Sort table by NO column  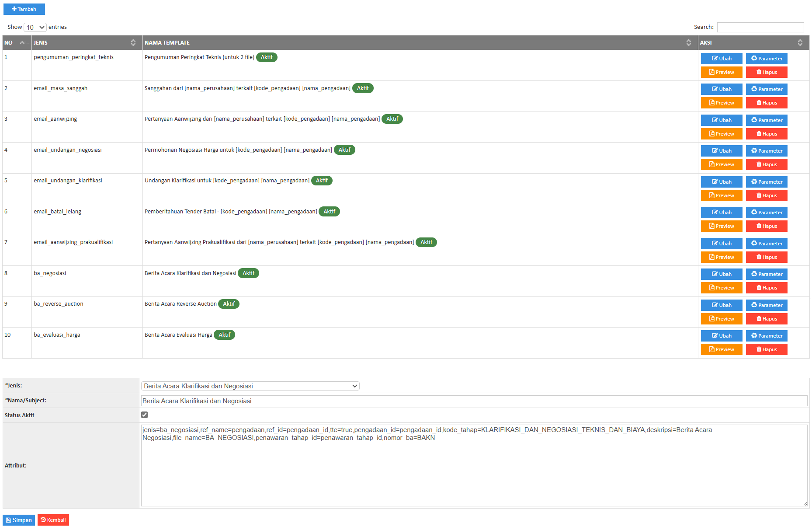[x=17, y=42]
